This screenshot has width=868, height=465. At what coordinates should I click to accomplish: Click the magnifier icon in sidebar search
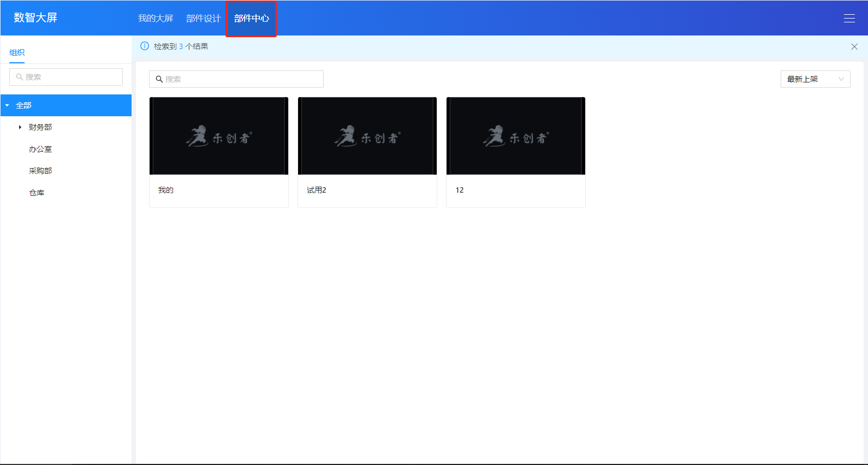[x=20, y=77]
